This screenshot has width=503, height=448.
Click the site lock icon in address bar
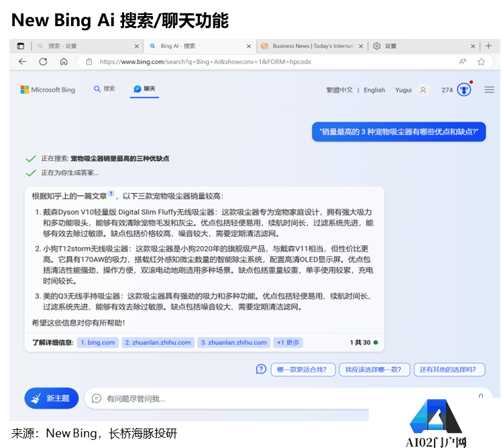pyautogui.click(x=89, y=62)
